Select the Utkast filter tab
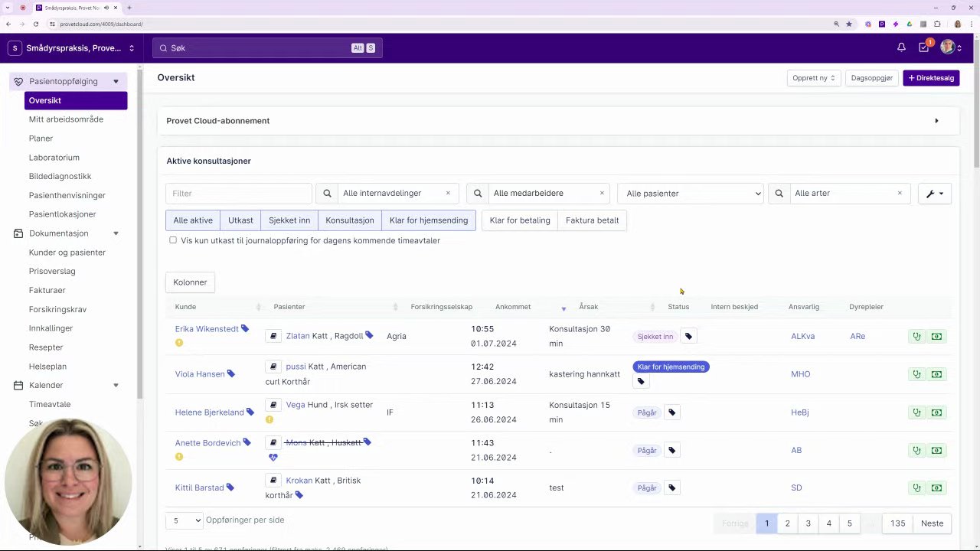Viewport: 980px width, 551px height. click(240, 220)
